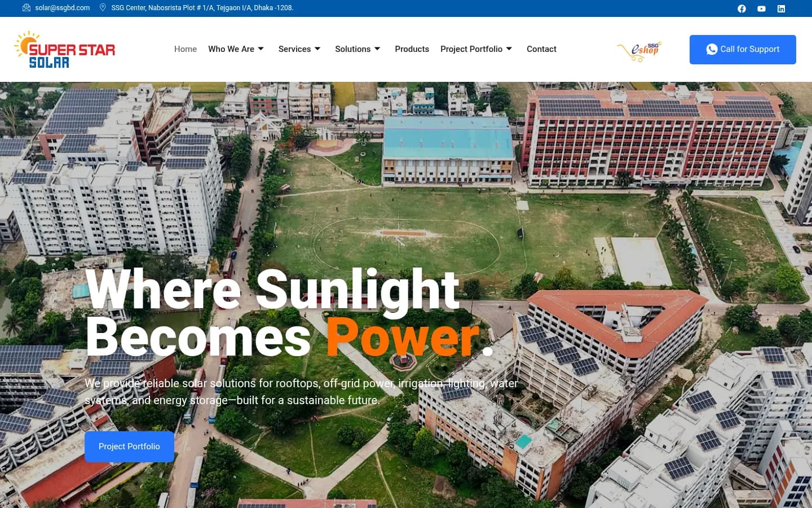Viewport: 812px width, 508px height.
Task: Open the Solutions menu label
Action: coord(352,49)
